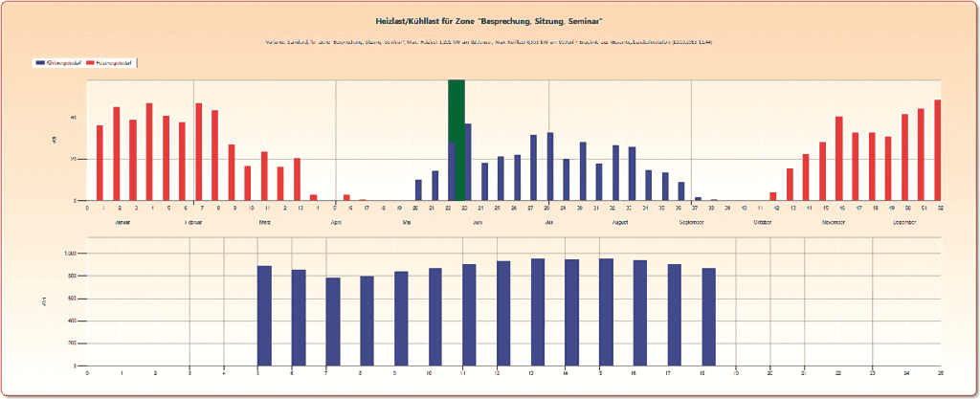The height and width of the screenshot is (399, 980).
Task: Click the subtitle line under the chart title
Action: click(x=489, y=42)
